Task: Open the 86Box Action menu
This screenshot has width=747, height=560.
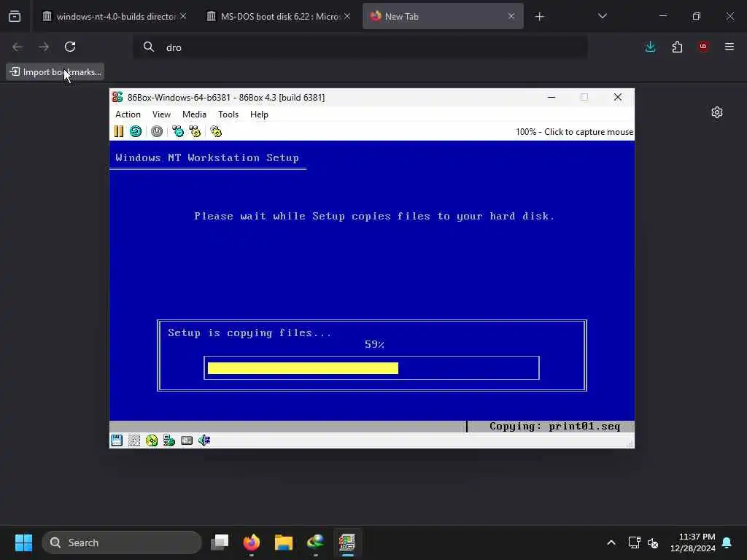Action: (x=128, y=114)
